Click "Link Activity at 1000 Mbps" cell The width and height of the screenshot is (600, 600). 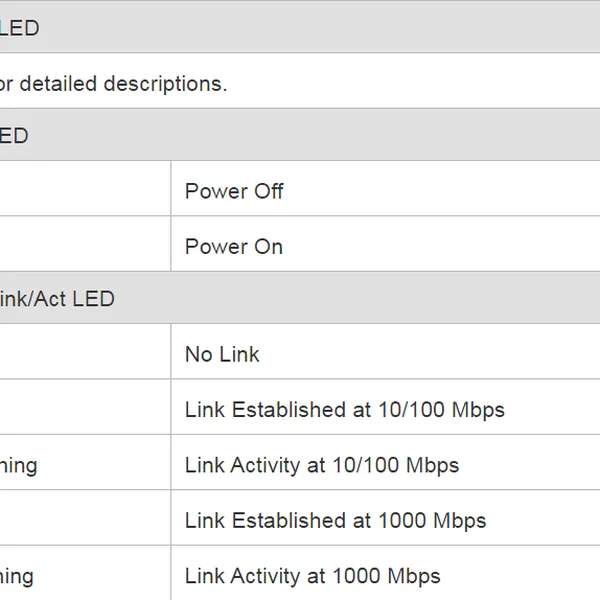tap(312, 576)
